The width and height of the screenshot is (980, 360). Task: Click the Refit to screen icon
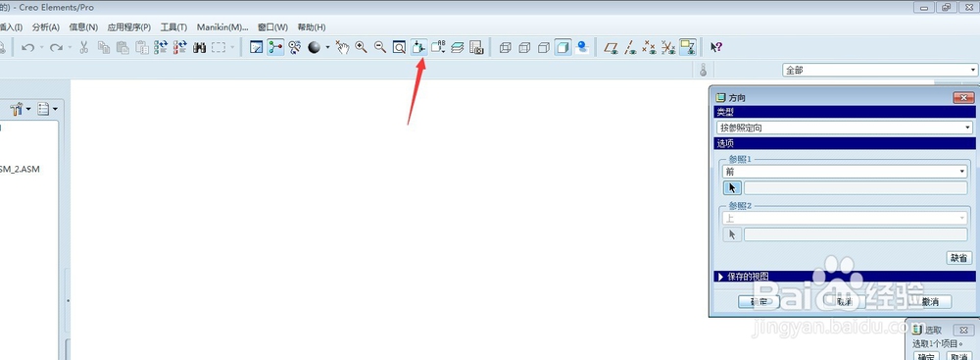click(x=399, y=48)
